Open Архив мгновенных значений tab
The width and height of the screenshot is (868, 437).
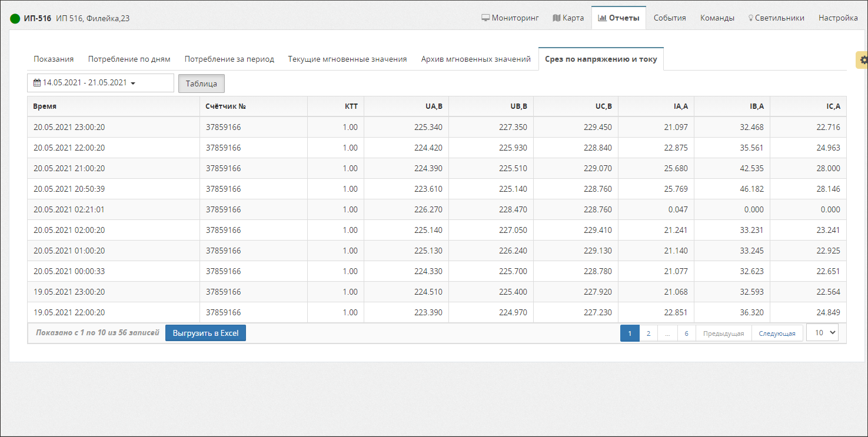475,59
